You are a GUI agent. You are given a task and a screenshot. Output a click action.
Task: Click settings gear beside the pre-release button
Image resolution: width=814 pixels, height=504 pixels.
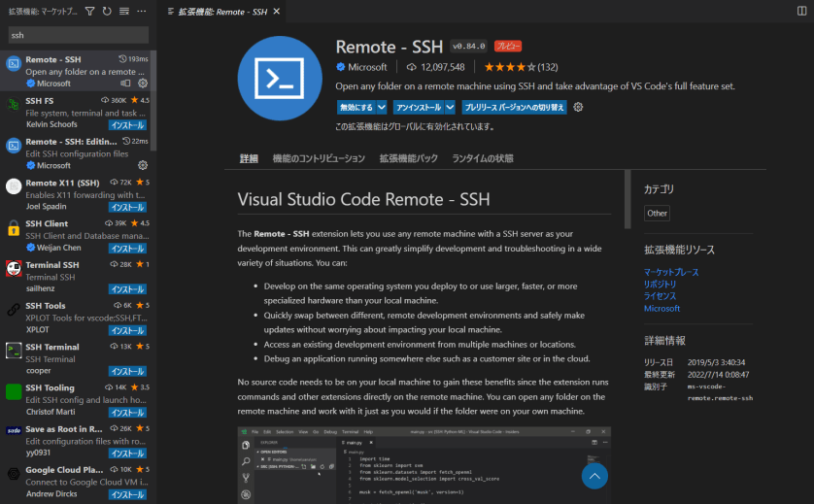(x=578, y=107)
